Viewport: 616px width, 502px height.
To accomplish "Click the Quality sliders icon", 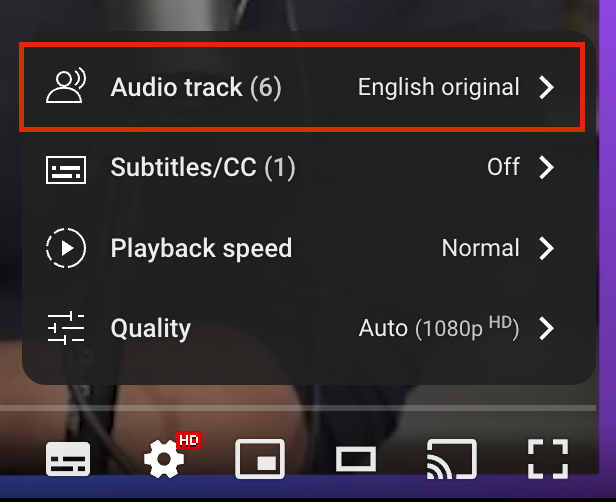I will pos(67,328).
